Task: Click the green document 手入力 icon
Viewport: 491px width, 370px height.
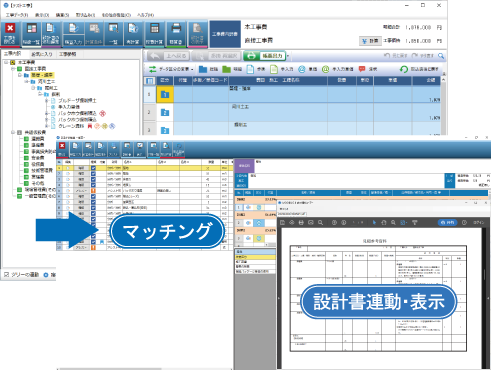Action: (274, 69)
